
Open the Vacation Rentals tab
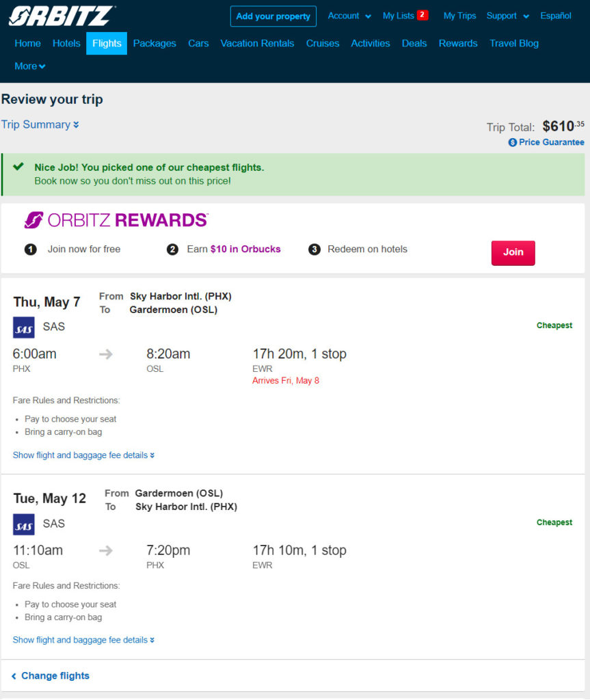tap(257, 43)
